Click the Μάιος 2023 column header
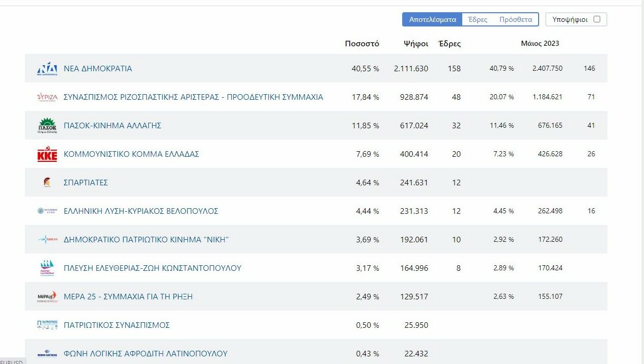 pos(540,43)
